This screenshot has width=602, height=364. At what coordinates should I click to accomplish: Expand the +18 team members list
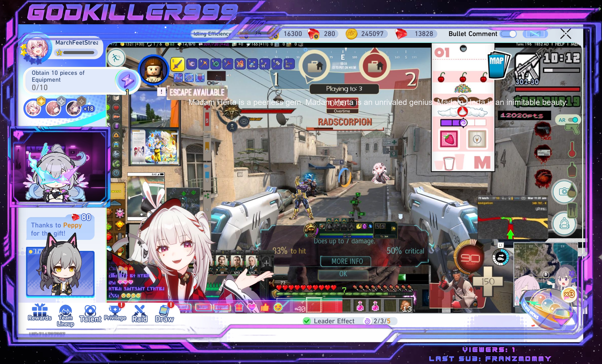(88, 109)
